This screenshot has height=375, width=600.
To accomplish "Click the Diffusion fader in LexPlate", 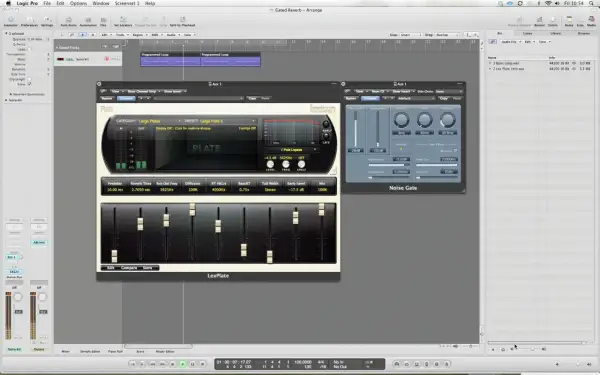I will coord(192,209).
